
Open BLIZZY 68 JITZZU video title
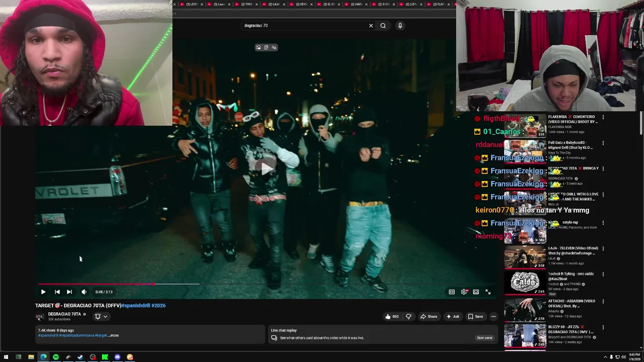(571, 329)
